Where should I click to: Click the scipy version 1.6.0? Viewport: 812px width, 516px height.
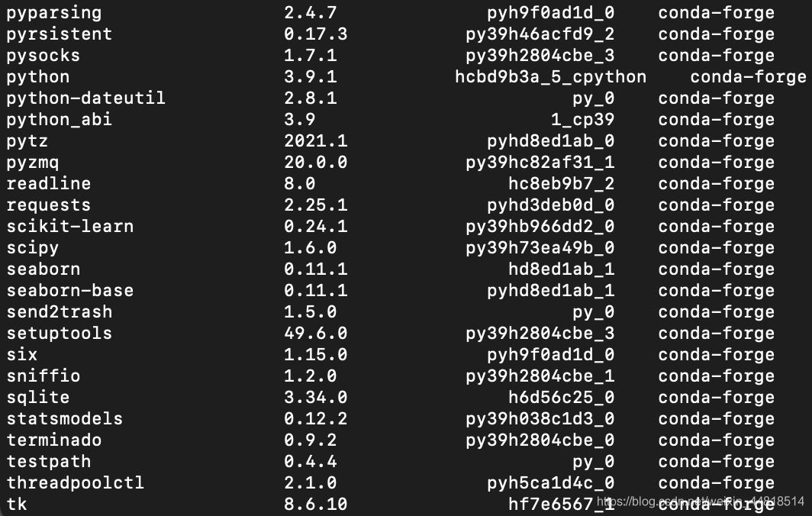(x=310, y=248)
